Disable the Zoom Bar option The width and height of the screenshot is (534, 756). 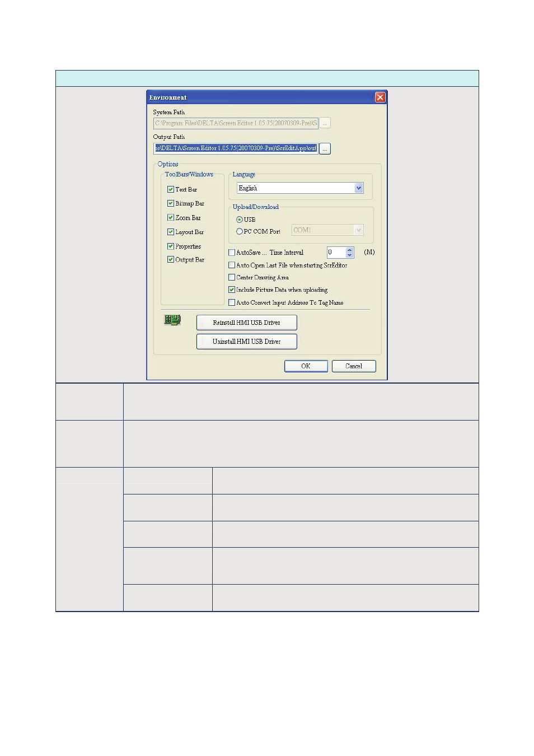(171, 217)
